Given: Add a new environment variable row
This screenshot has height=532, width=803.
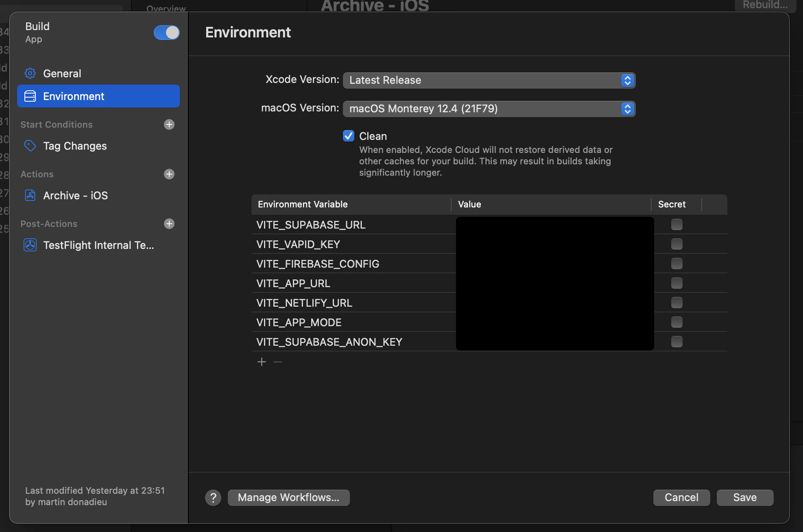Looking at the screenshot, I should pos(262,362).
